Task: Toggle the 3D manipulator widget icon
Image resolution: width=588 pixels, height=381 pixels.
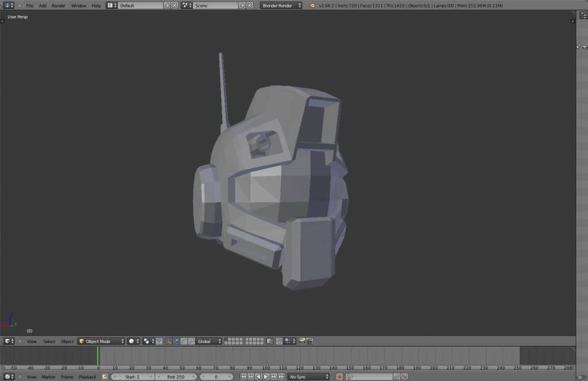Action: click(169, 341)
